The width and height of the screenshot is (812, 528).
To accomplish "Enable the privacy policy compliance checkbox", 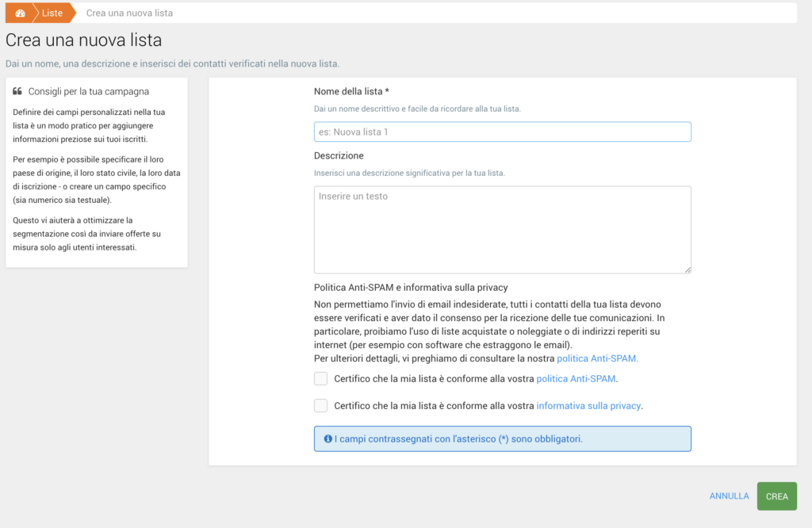I will click(320, 406).
